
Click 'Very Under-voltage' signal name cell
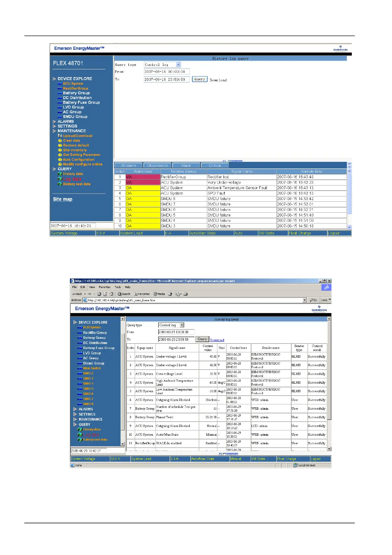(x=241, y=182)
